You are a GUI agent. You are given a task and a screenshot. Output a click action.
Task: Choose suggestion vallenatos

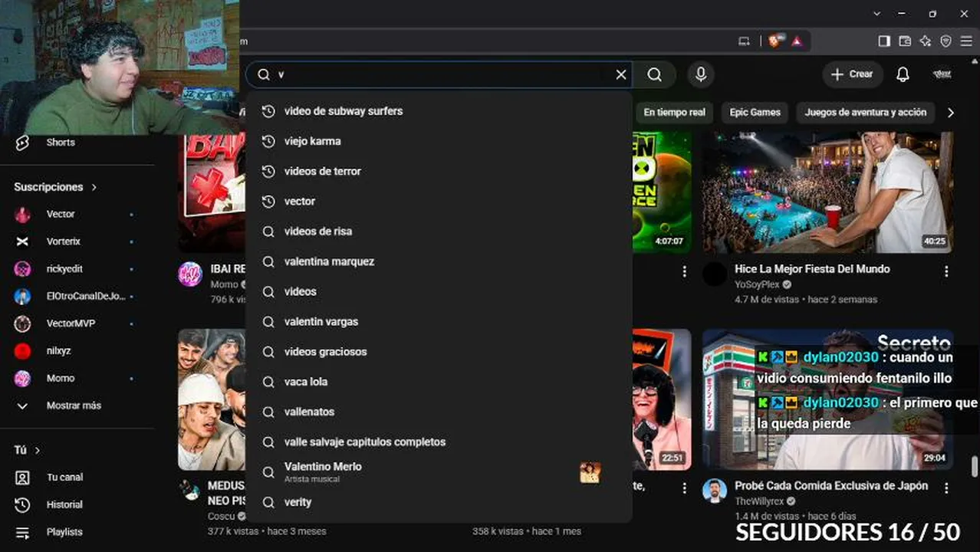(x=439, y=412)
